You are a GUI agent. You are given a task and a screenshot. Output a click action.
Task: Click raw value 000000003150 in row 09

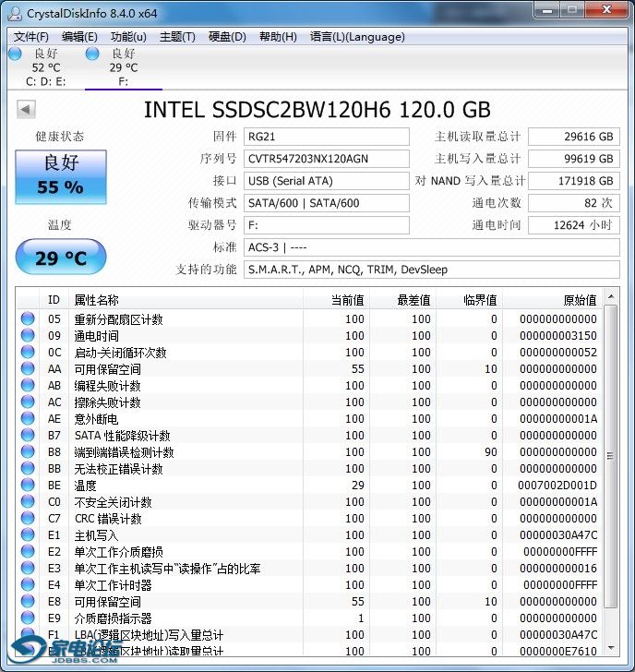click(x=558, y=336)
